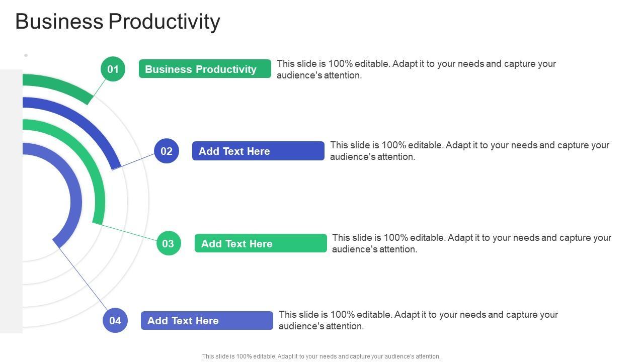Screen dimensions: 644x362
Task: Click the green 03 number circle
Action: [x=168, y=243]
